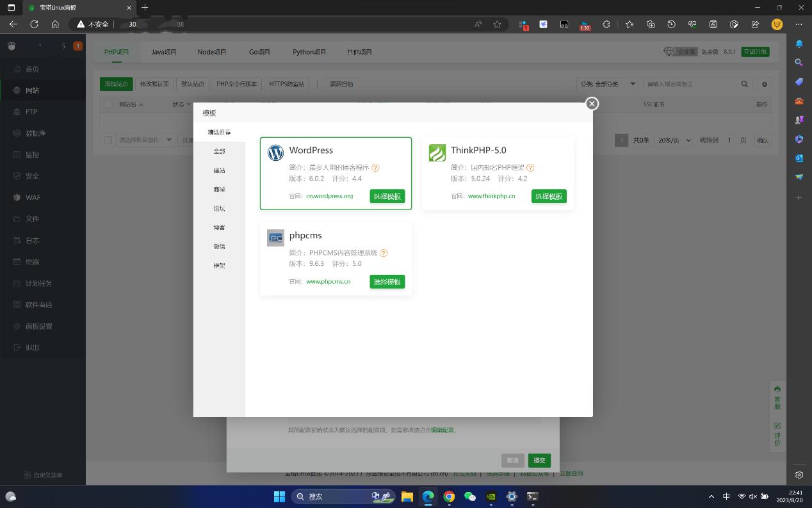Close the template dialog with the X icon
Screen dimensions: 812x508
592,104
